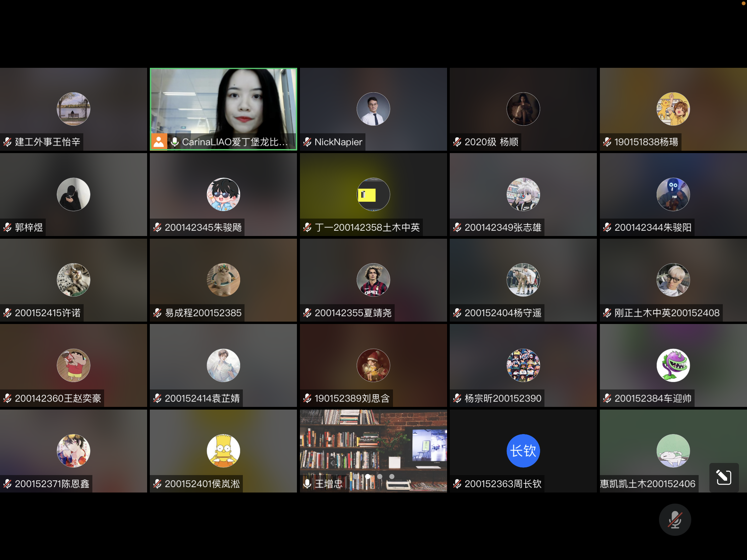Click muted mic icon beside 200152415许诺
Viewport: 747px width, 560px height.
click(x=7, y=313)
